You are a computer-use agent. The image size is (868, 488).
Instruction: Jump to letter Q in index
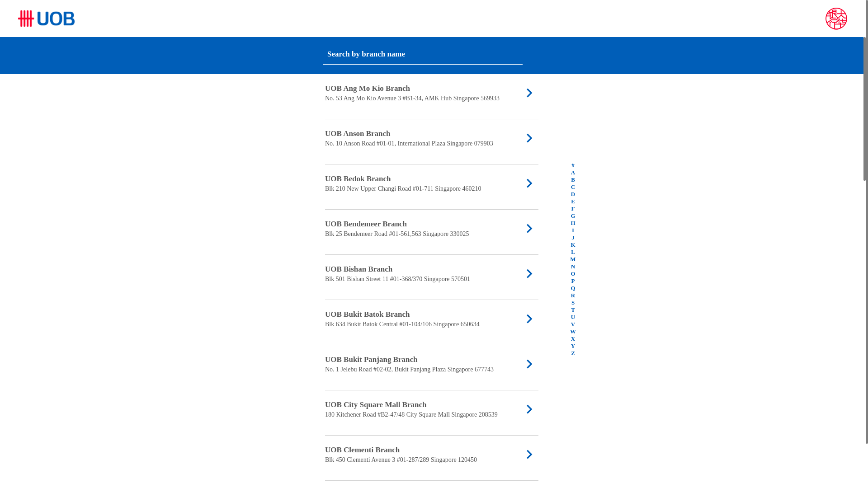pos(573,288)
